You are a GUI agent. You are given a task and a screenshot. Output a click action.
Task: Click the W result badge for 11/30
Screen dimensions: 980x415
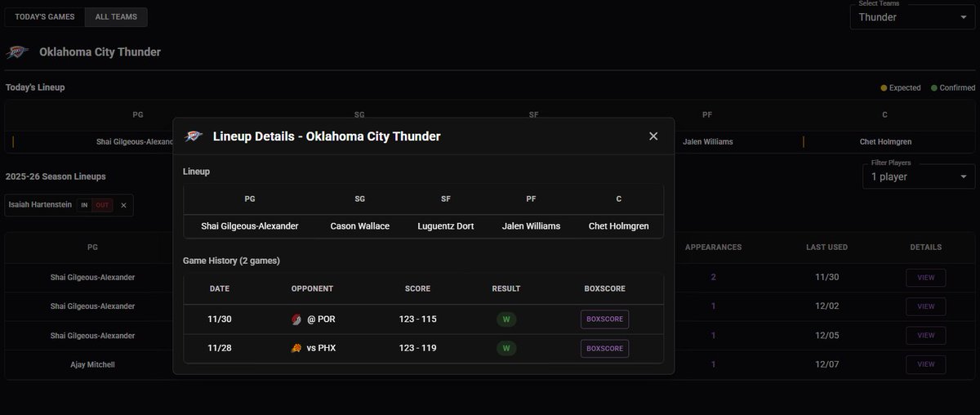pos(506,319)
